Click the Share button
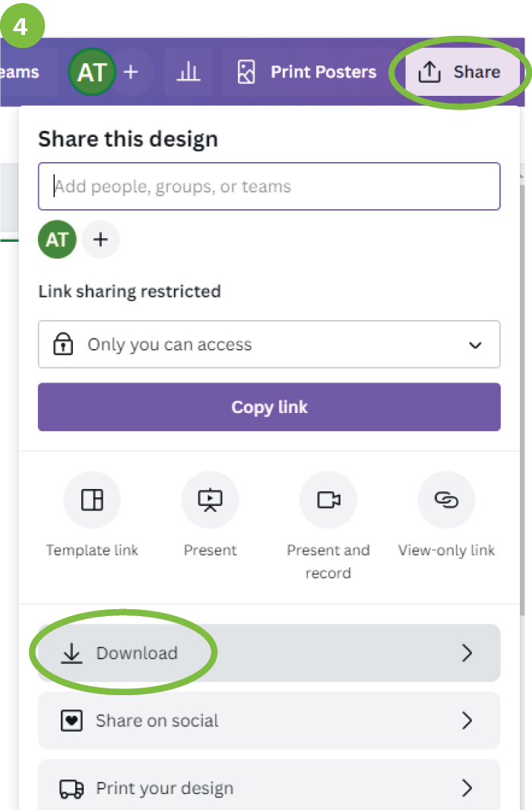The image size is (532, 810). pos(459,72)
